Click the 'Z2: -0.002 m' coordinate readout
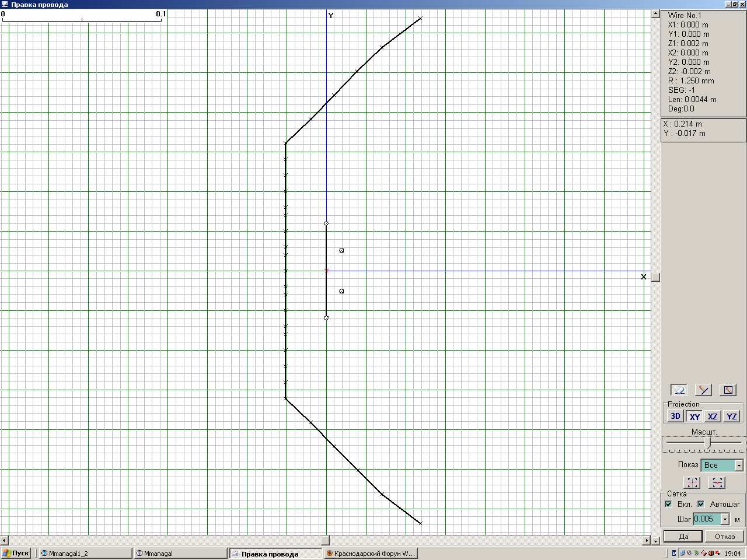The width and height of the screenshot is (747, 560). [x=689, y=71]
